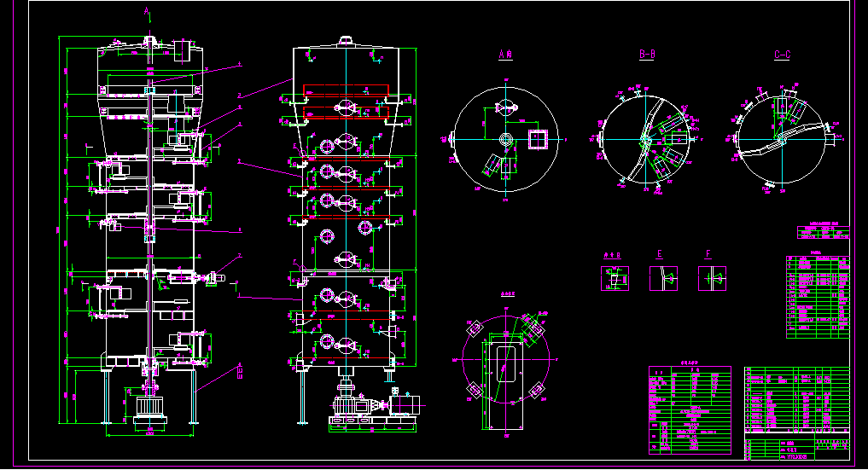Select the center hub of the B-B section

[646, 139]
